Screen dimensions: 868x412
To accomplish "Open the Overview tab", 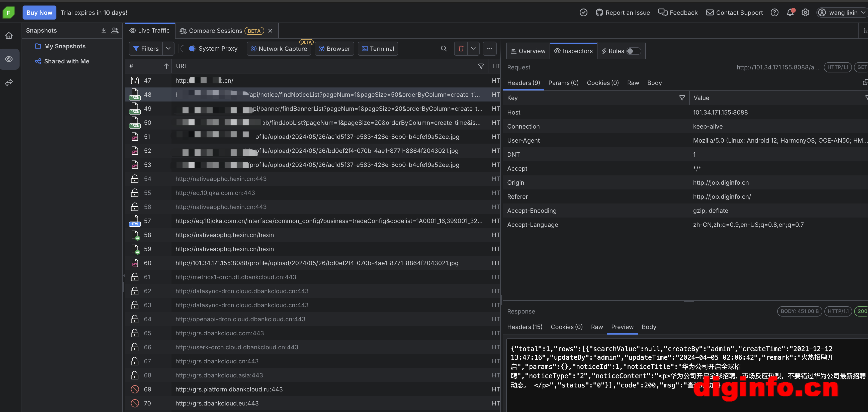I will pos(528,51).
